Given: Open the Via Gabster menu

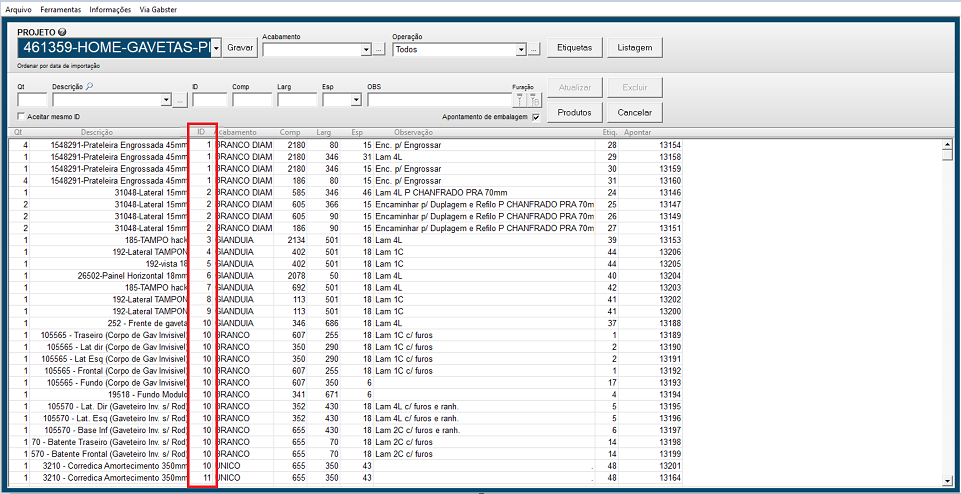Looking at the screenshot, I should (158, 10).
